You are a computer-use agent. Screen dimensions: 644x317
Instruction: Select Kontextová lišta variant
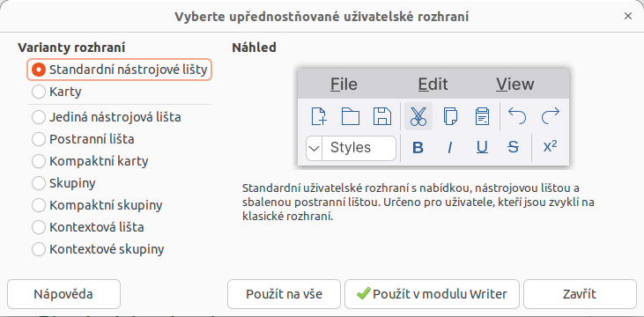(88, 226)
